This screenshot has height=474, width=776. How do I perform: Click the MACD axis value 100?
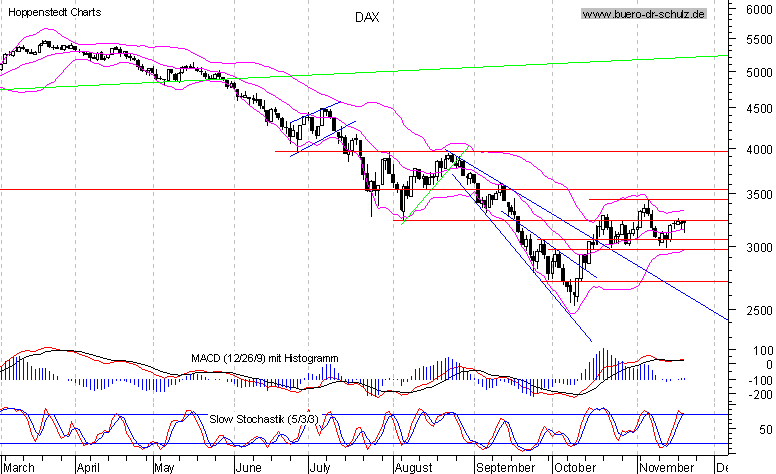point(763,350)
